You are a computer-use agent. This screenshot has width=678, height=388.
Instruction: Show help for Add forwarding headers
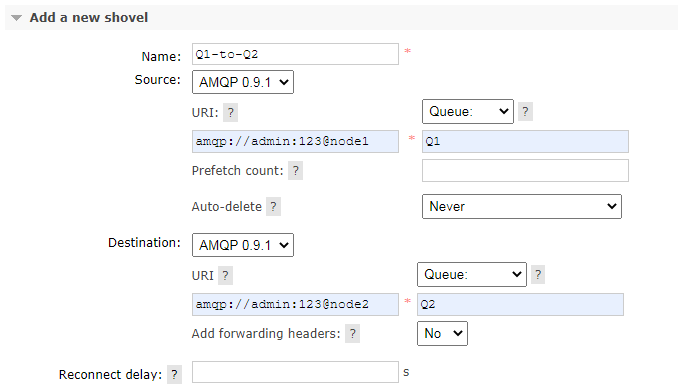tap(352, 333)
